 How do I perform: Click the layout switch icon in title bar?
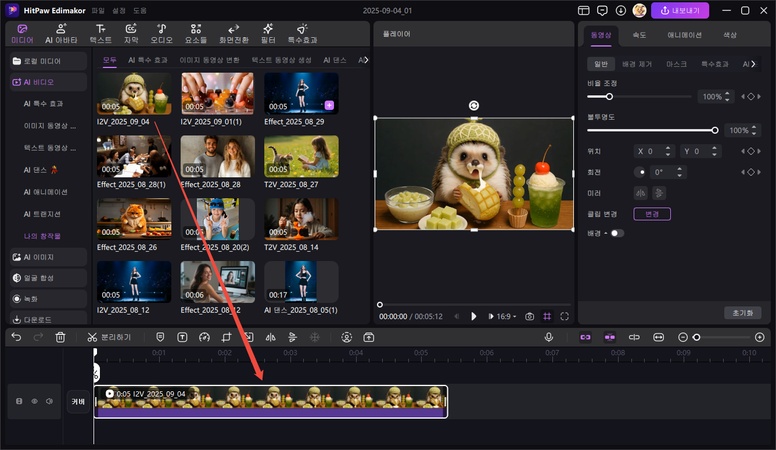[x=583, y=10]
